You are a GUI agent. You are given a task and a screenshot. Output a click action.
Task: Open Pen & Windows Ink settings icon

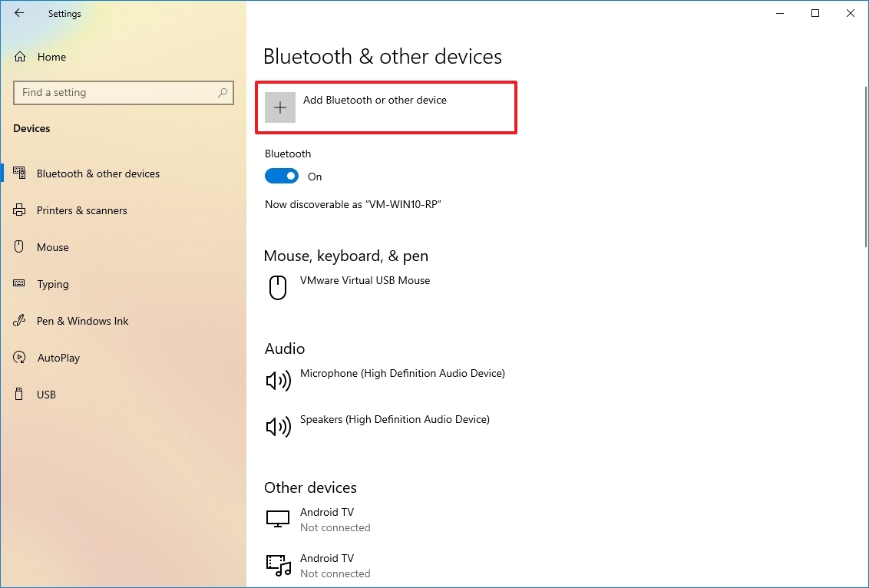(19, 321)
